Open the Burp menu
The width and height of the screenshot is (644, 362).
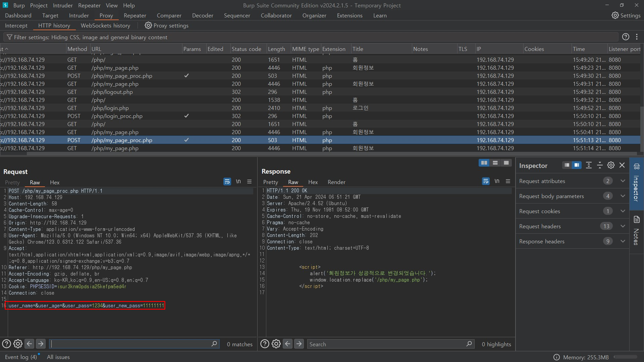pos(19,5)
